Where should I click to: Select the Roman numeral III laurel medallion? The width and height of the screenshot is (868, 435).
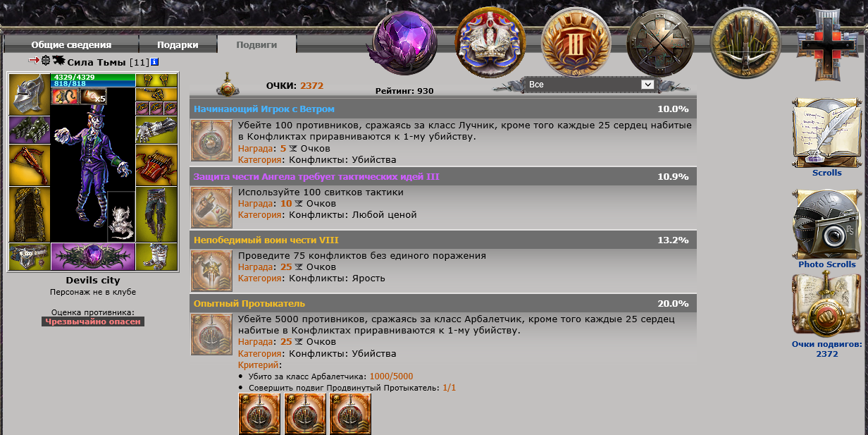[x=576, y=42]
